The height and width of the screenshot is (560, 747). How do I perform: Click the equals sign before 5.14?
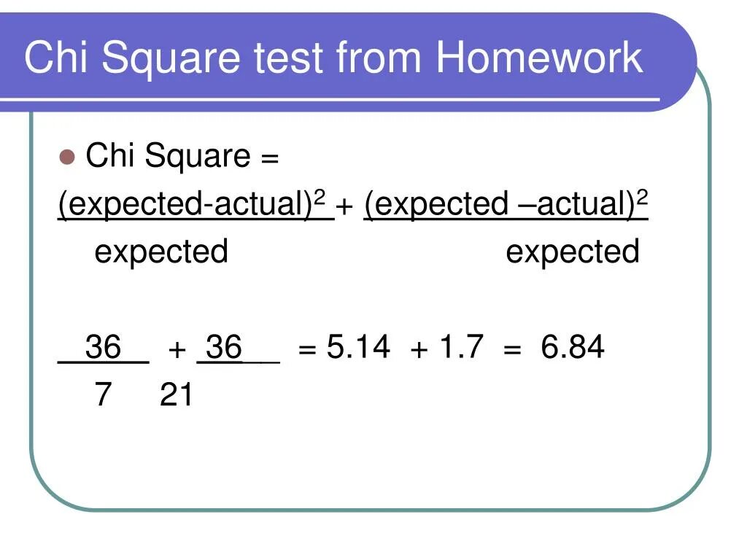[x=307, y=350]
